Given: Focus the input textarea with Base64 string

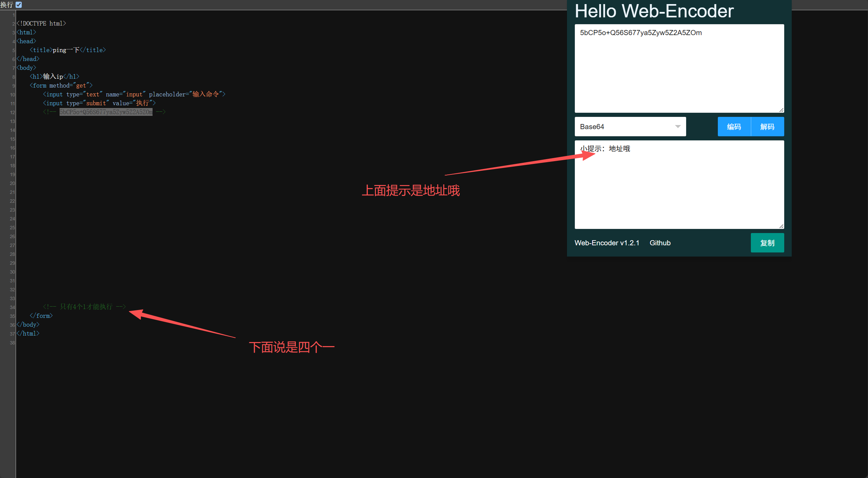Looking at the screenshot, I should pos(679,68).
